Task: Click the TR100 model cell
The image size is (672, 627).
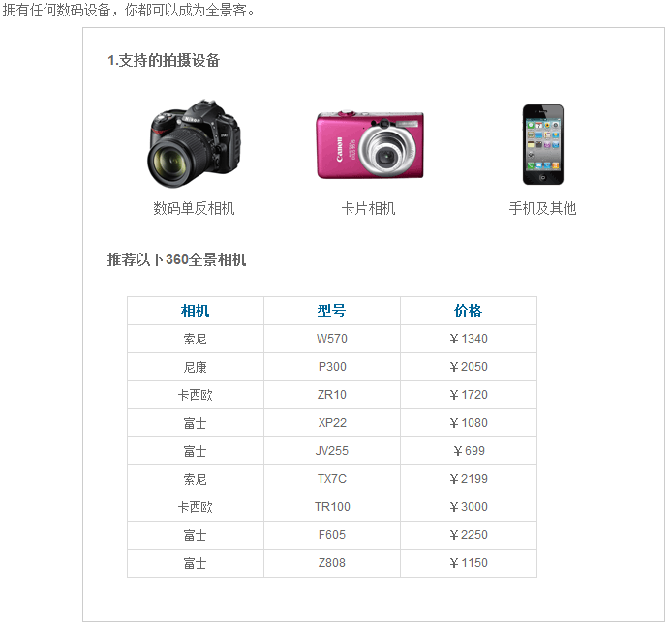Action: pos(332,507)
